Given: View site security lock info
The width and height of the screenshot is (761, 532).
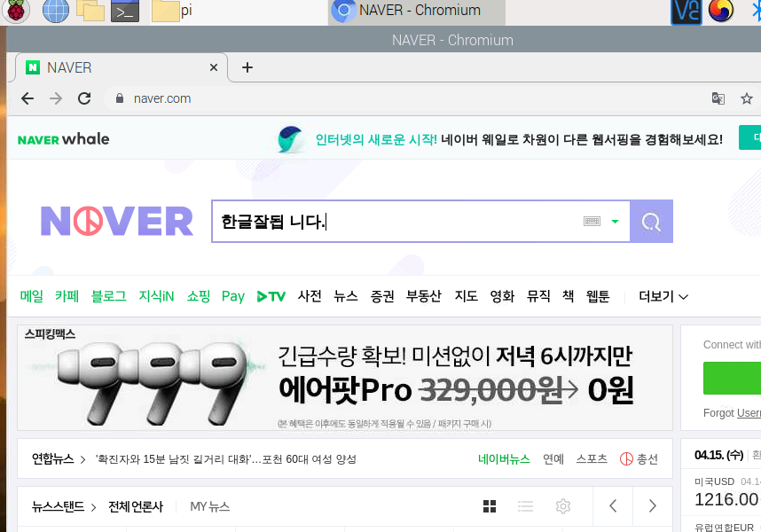Looking at the screenshot, I should pos(120,98).
